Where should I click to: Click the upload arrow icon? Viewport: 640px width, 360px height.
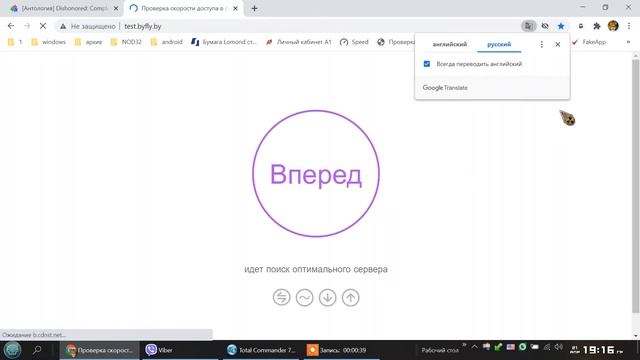point(351,298)
